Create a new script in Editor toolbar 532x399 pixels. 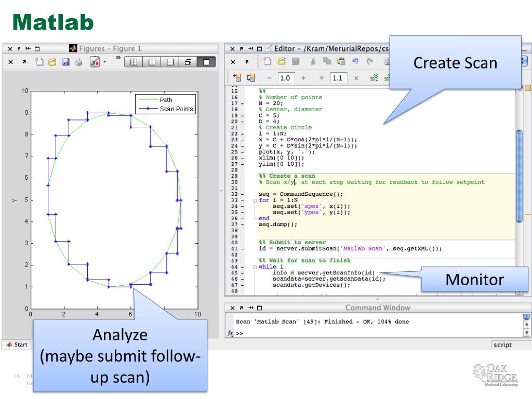pos(268,61)
